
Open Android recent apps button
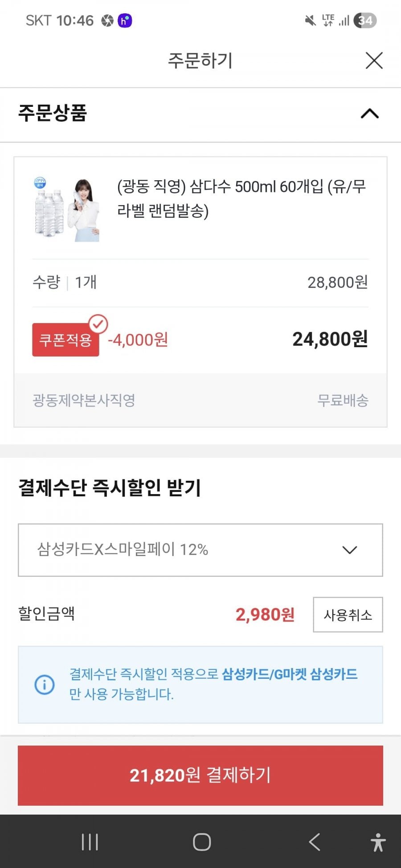pyautogui.click(x=90, y=842)
